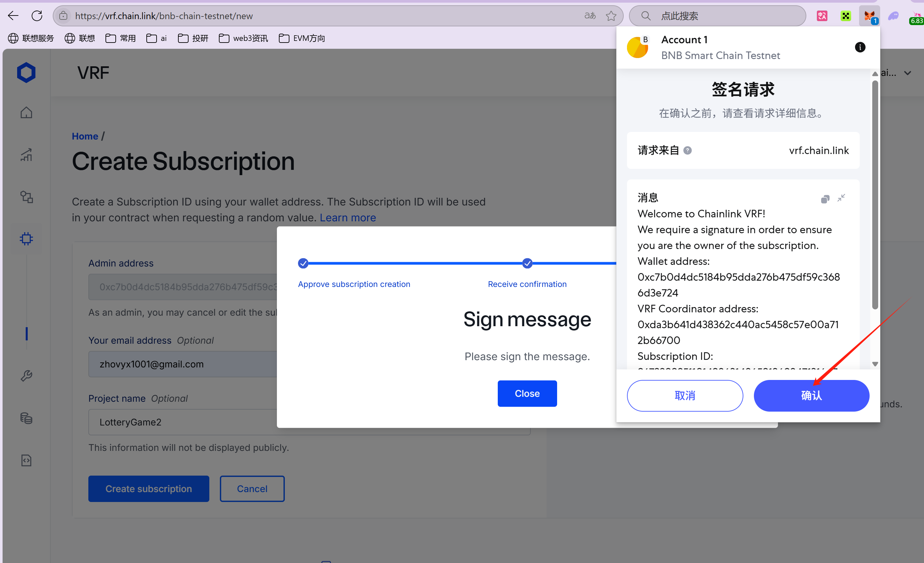Close the Sign message dialog
The width and height of the screenshot is (924, 563).
527,393
